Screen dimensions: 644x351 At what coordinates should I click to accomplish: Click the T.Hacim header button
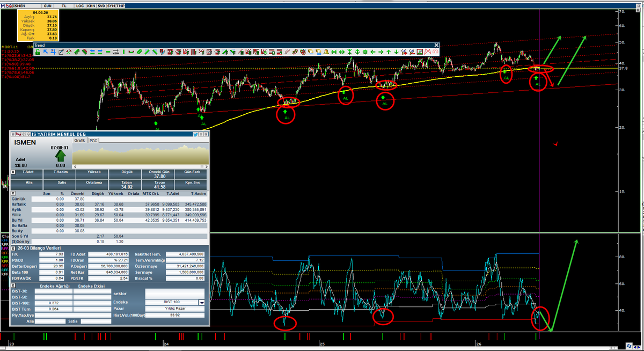pyautogui.click(x=59, y=174)
